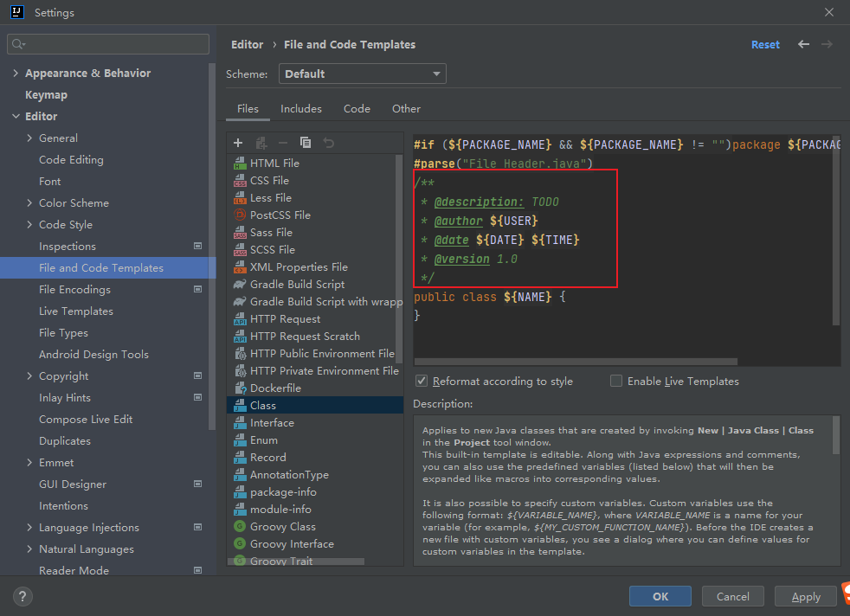The height and width of the screenshot is (616, 850).
Task: Click the Gradle Build Script elephant icon
Action: pyautogui.click(x=240, y=284)
